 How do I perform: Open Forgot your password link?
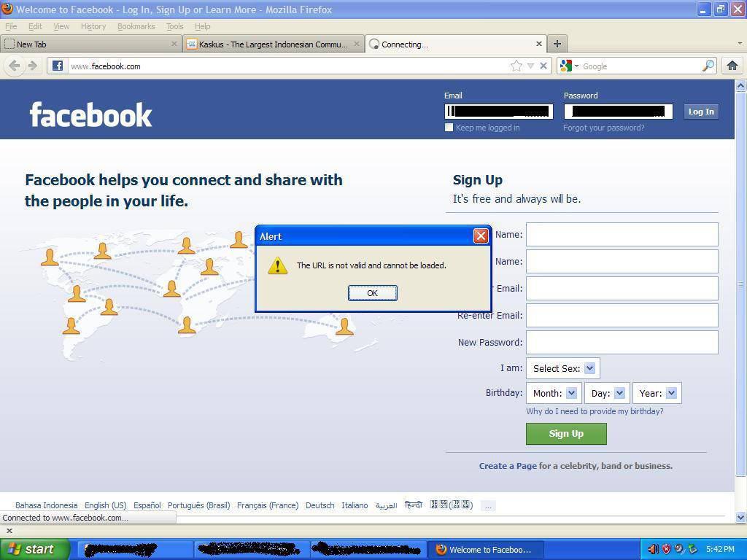pos(603,128)
